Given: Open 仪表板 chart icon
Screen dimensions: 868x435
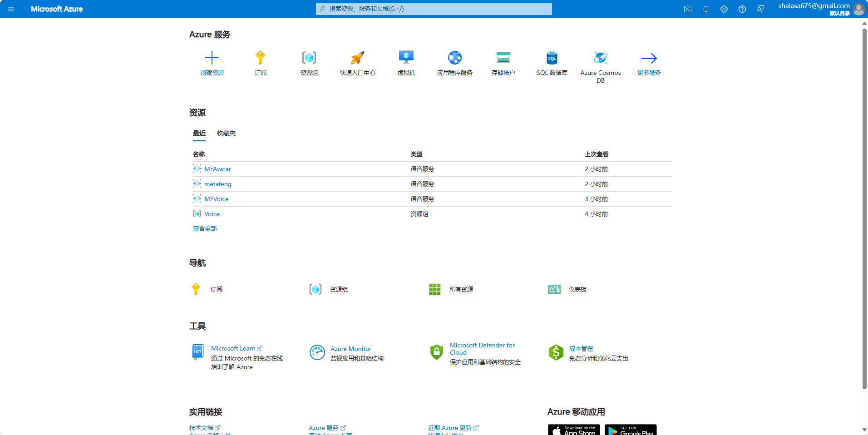Looking at the screenshot, I should coord(554,289).
